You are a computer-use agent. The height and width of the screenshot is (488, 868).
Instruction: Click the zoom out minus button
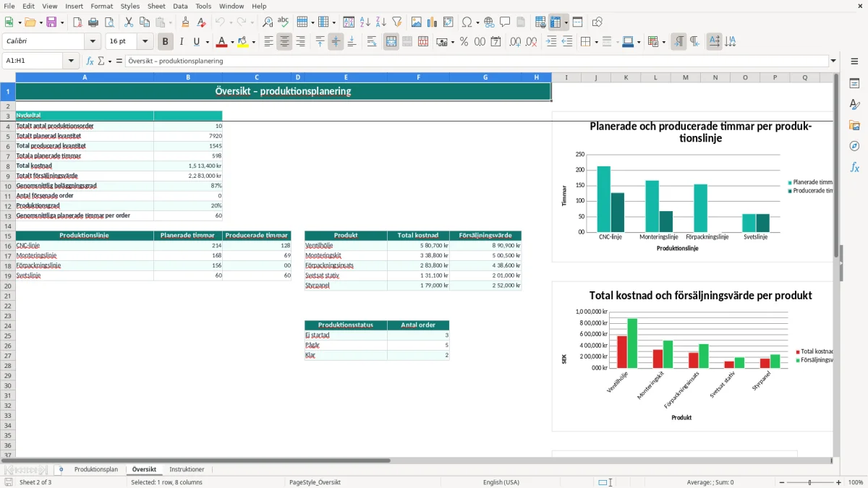click(x=780, y=482)
